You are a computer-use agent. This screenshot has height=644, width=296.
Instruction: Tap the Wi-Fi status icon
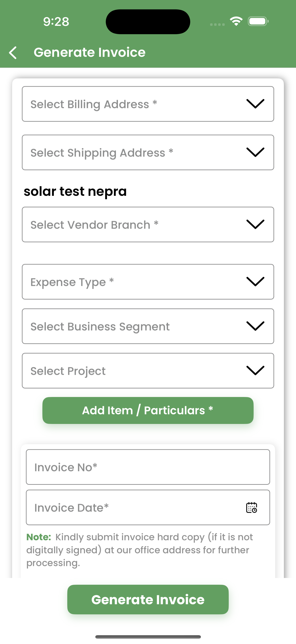(236, 21)
